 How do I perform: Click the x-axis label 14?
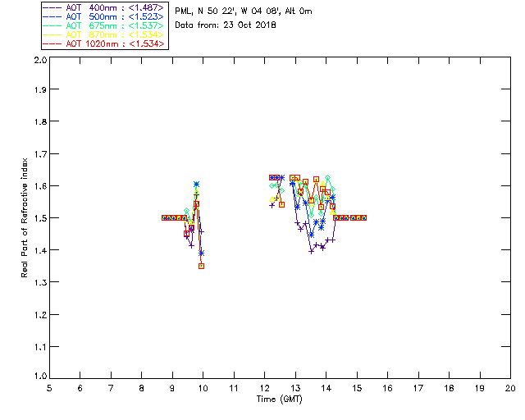pyautogui.click(x=326, y=388)
